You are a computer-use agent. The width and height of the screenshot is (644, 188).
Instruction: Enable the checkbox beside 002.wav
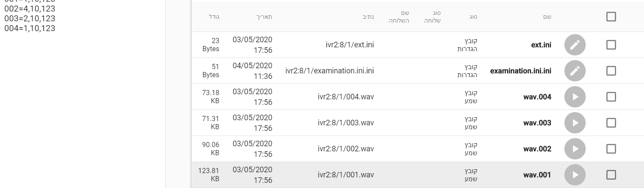click(611, 149)
